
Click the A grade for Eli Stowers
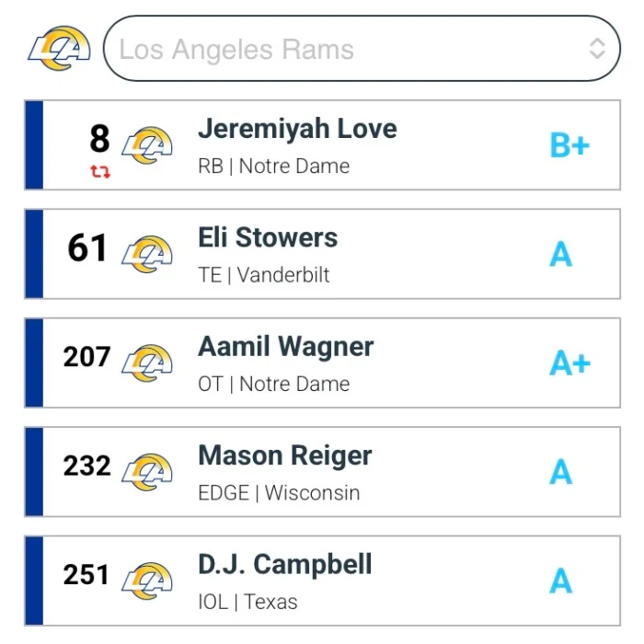[x=561, y=254]
